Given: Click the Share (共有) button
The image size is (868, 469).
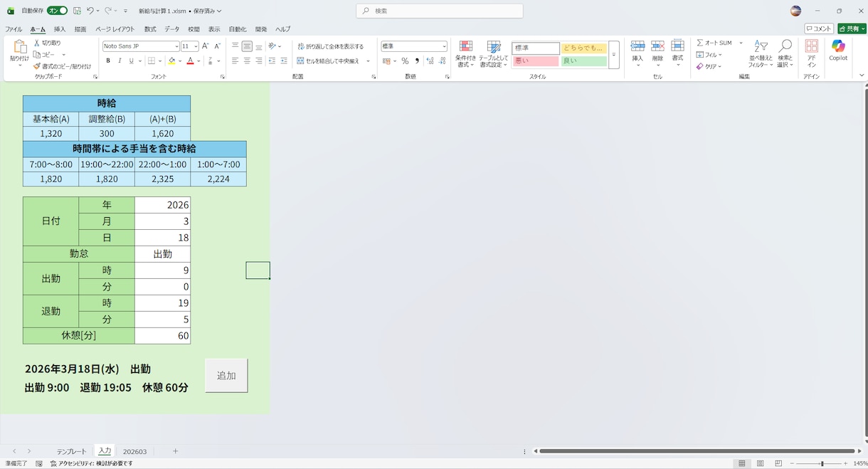Looking at the screenshot, I should pyautogui.click(x=852, y=28).
